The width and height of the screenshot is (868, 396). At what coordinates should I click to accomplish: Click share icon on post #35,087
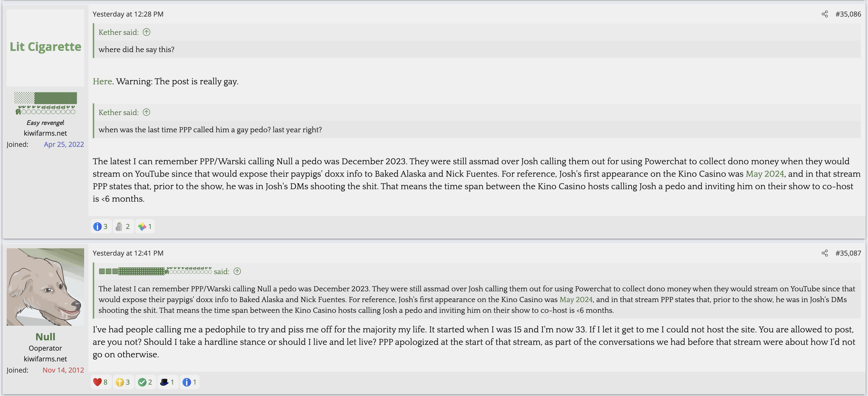tap(825, 253)
